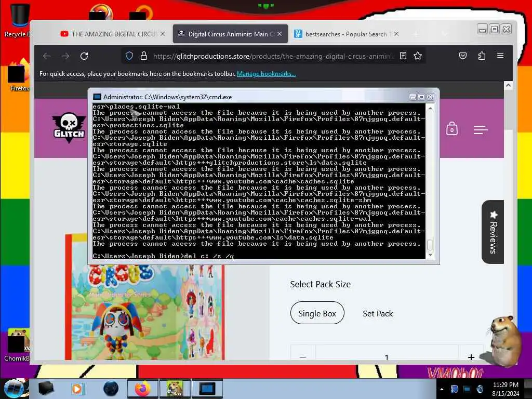
Task: Close THE AMAZING DIGITAL CIRCUS tab
Action: coord(163,34)
